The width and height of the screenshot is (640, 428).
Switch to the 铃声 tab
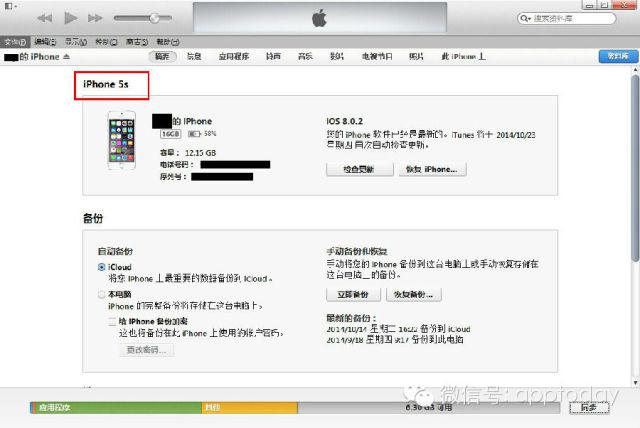pyautogui.click(x=273, y=57)
